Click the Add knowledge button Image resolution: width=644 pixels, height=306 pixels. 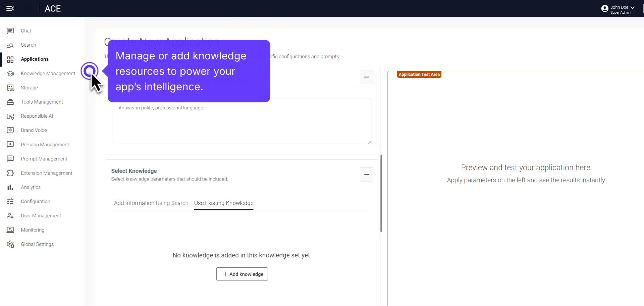pos(242,274)
